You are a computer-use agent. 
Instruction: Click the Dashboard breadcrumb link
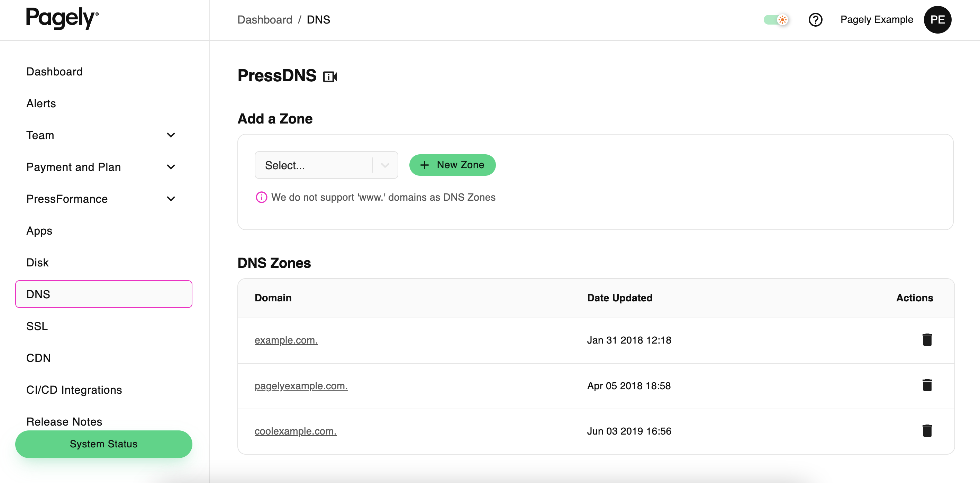click(x=265, y=20)
